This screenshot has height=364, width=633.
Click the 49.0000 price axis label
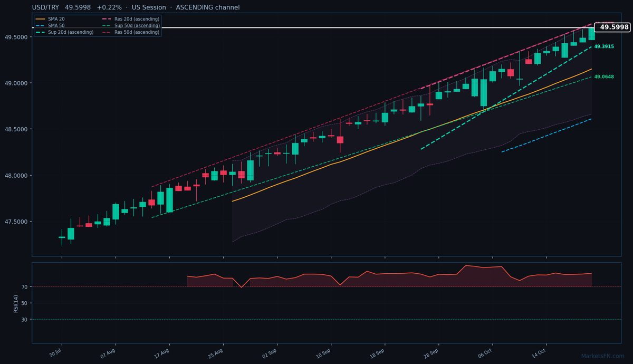[x=16, y=83]
